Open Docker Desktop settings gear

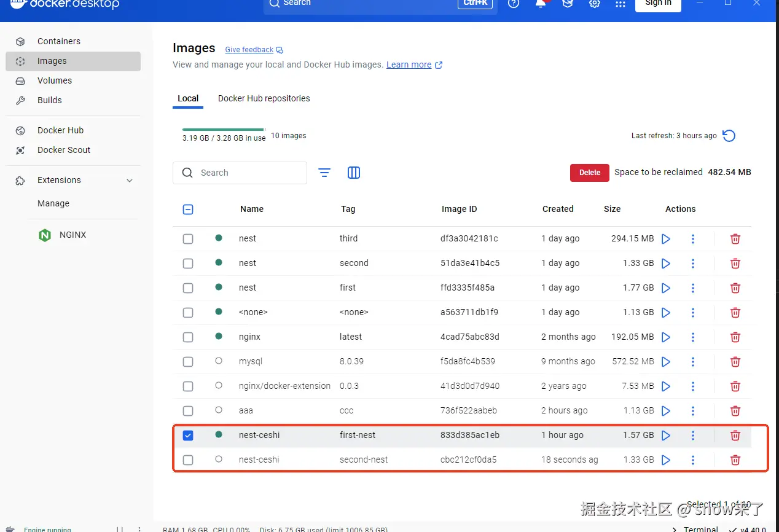pyautogui.click(x=594, y=4)
